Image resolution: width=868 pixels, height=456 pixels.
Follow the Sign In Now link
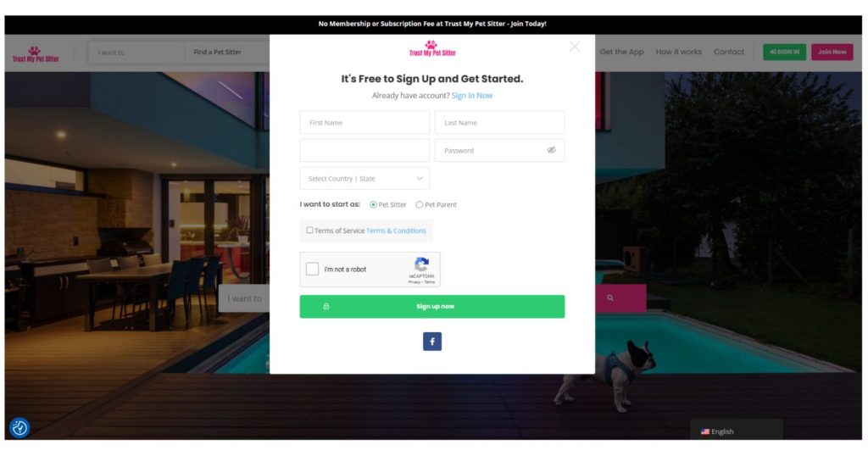point(471,95)
